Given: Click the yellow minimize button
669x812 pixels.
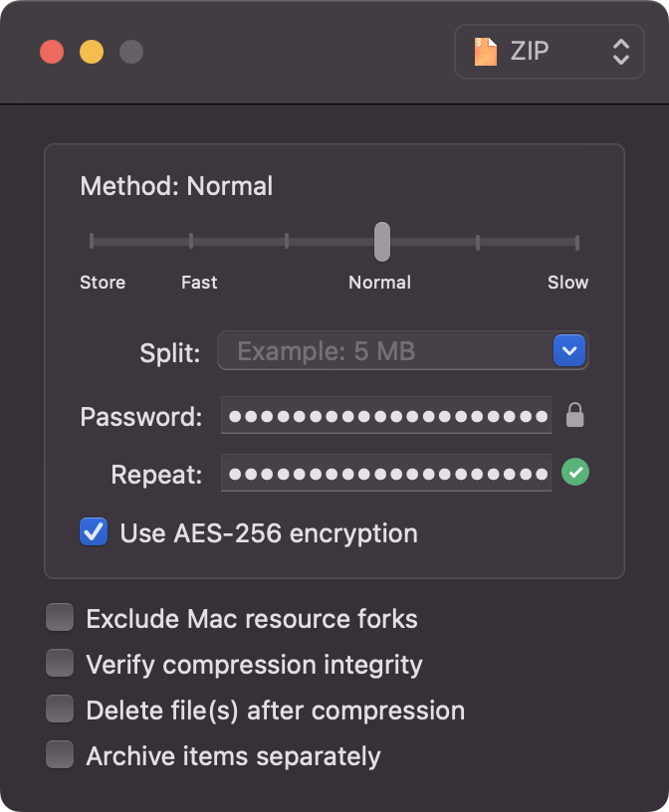Looking at the screenshot, I should point(91,52).
